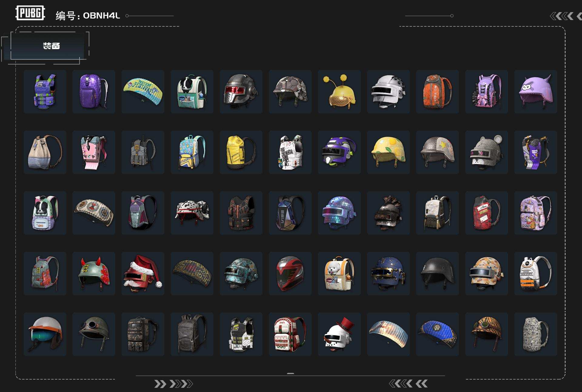Select the black helmet with red visor
The image size is (582, 392).
click(241, 92)
